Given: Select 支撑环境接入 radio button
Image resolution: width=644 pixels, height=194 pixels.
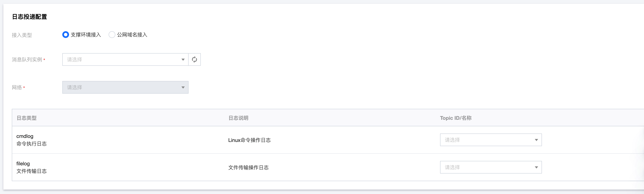Looking at the screenshot, I should [x=65, y=35].
